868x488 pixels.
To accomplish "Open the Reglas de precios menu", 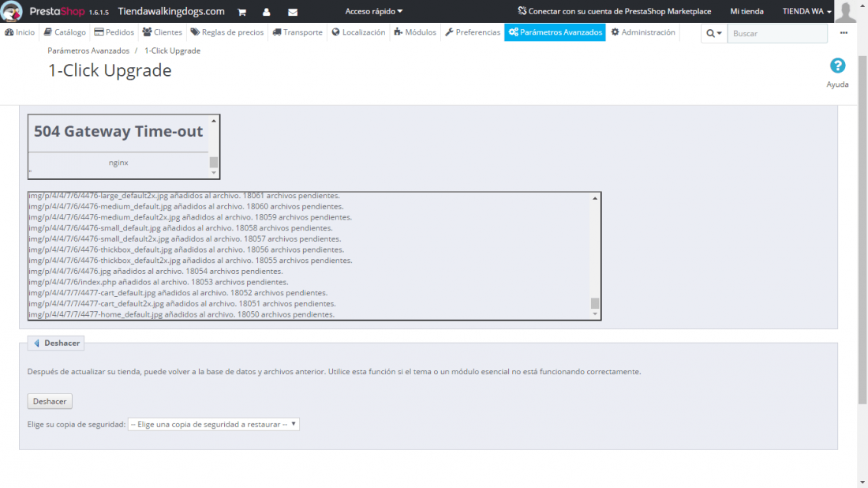I will 227,32.
